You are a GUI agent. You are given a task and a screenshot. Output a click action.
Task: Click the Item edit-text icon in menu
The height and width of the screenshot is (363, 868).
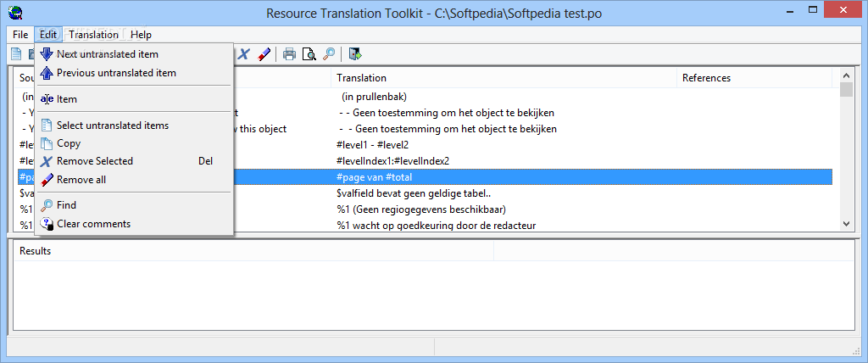coord(47,99)
